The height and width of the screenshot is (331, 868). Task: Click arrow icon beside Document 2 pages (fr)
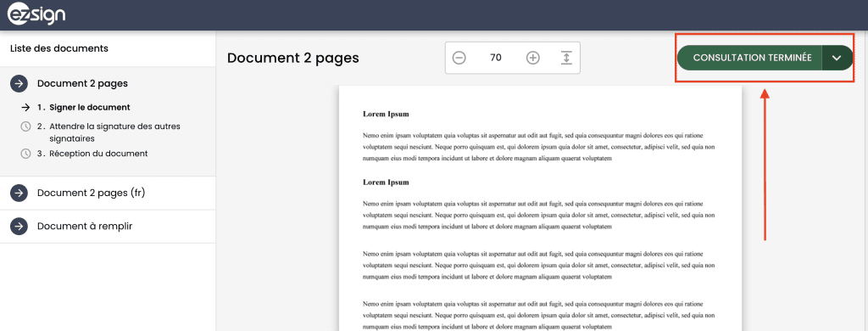pyautogui.click(x=19, y=193)
